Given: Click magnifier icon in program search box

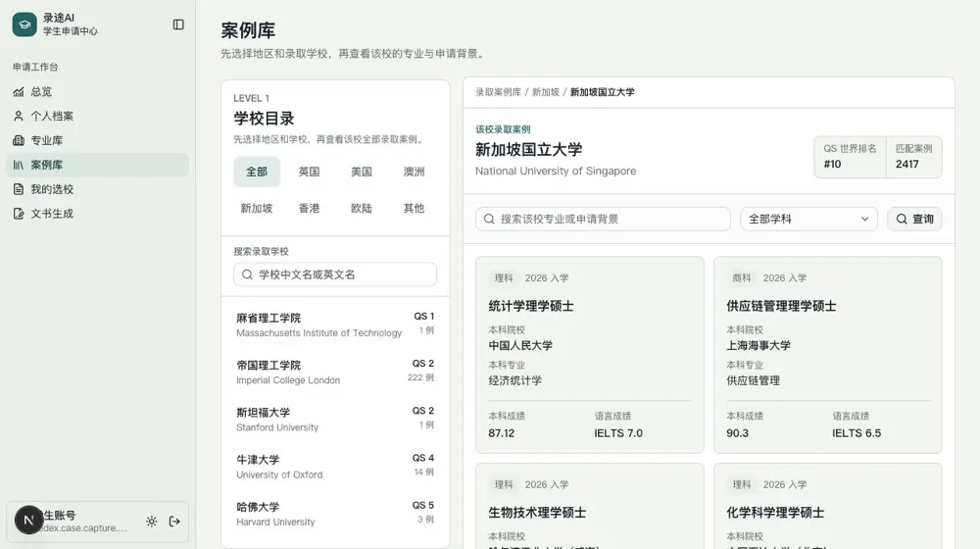Looking at the screenshot, I should [489, 219].
